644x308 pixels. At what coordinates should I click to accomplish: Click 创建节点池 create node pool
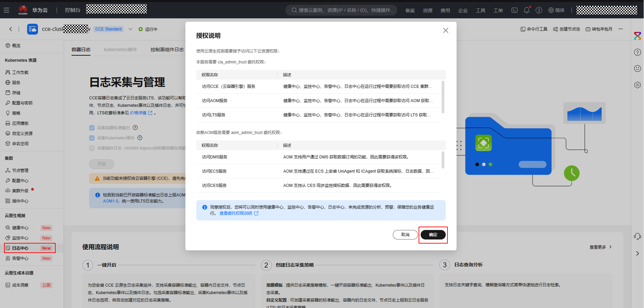[x=567, y=29]
